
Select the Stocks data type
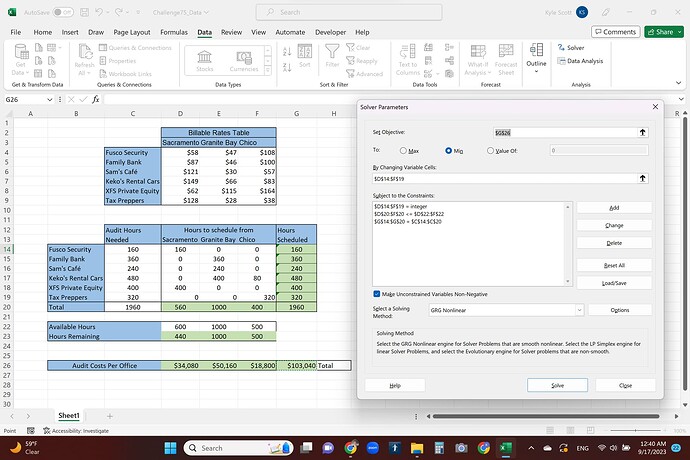pyautogui.click(x=205, y=61)
